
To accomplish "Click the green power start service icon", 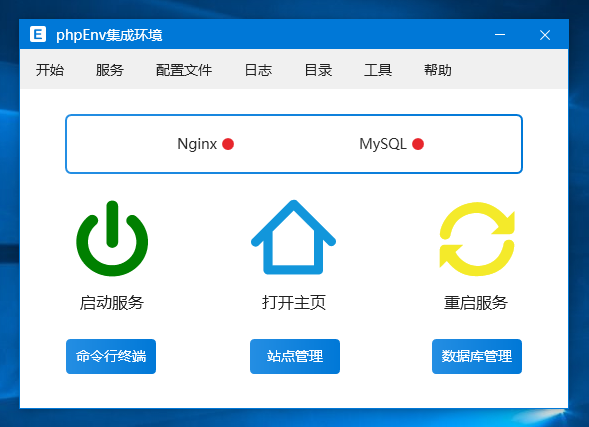I will [x=112, y=238].
